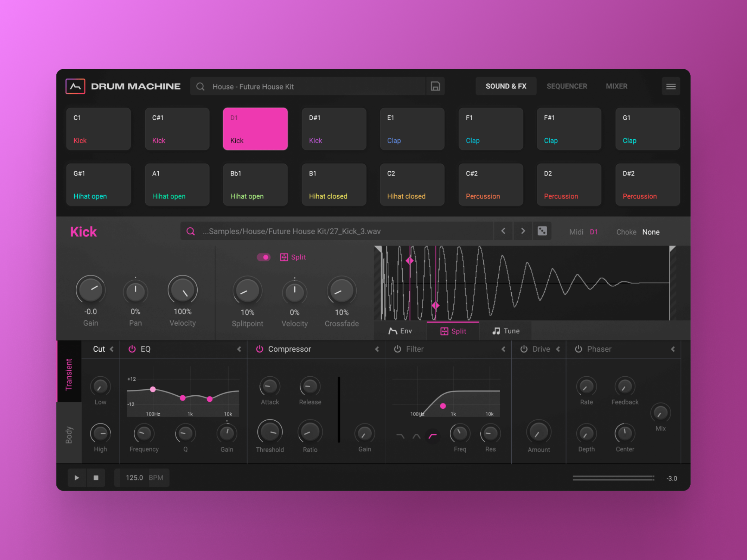Select the high-pass filter shape icon
This screenshot has height=560, width=747.
click(433, 436)
